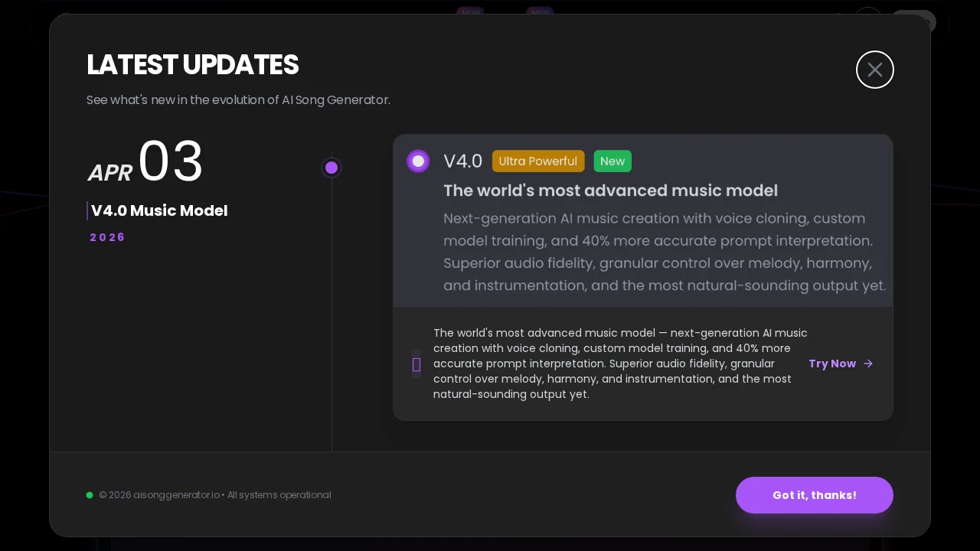Click the X icon to dismiss Latest Updates
The image size is (980, 551).
click(x=875, y=70)
